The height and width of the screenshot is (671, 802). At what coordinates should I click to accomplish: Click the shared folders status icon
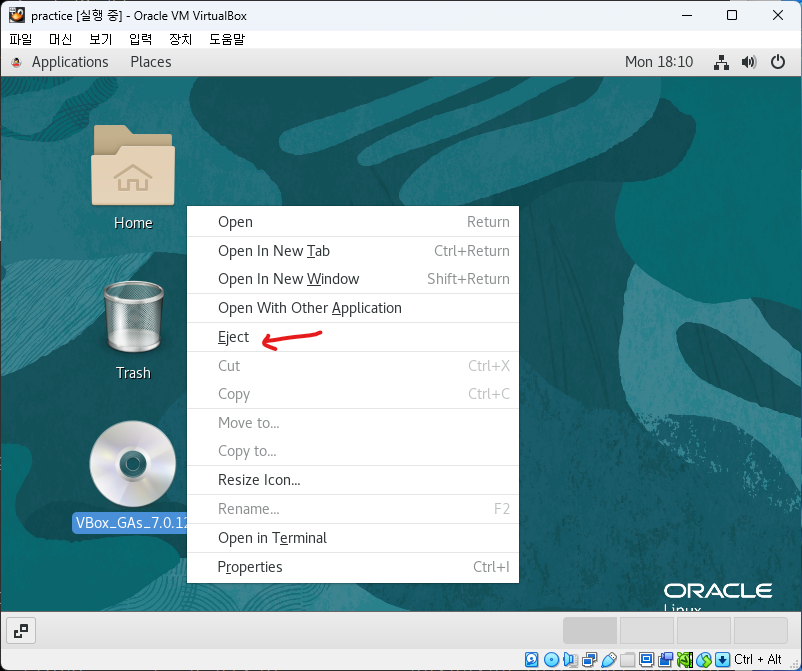point(627,660)
